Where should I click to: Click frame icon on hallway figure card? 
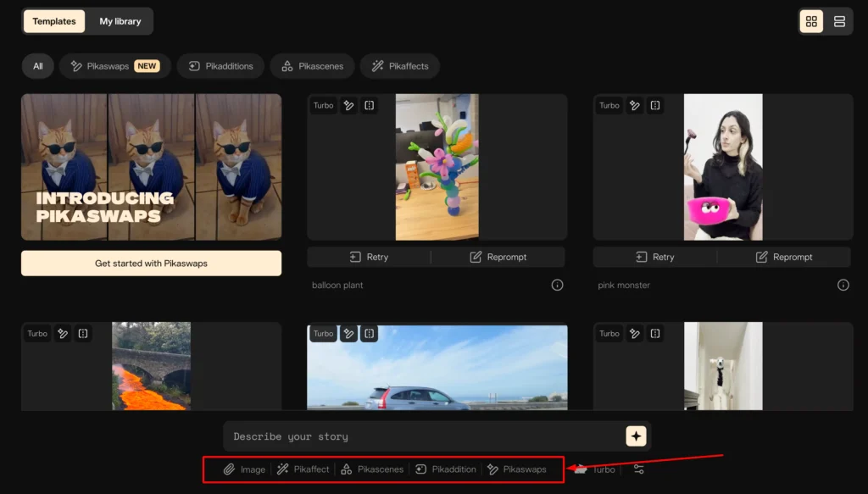[655, 334]
